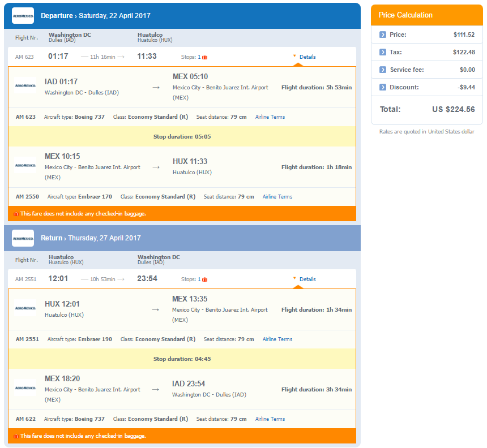The height and width of the screenshot is (448, 487).
Task: Click the arrow icon beside Service fee
Action: (x=383, y=70)
